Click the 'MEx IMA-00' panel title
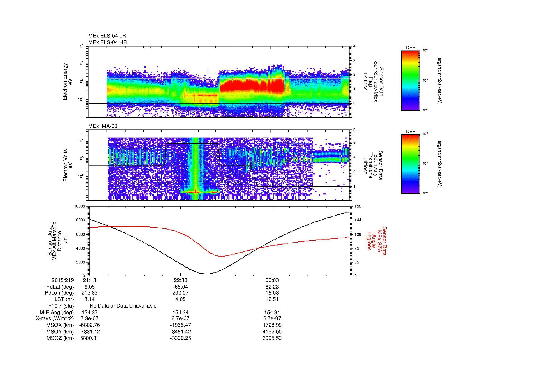This screenshot has height=392, width=555. point(103,126)
